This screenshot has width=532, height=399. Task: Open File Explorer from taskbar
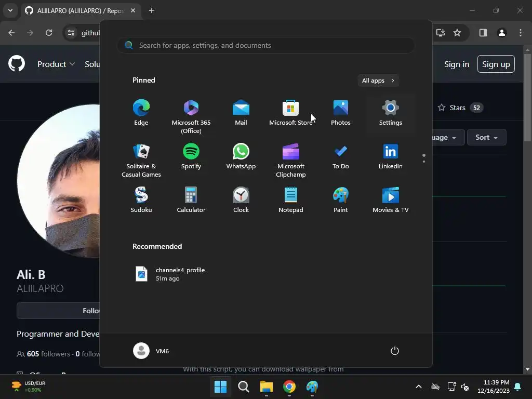(267, 387)
